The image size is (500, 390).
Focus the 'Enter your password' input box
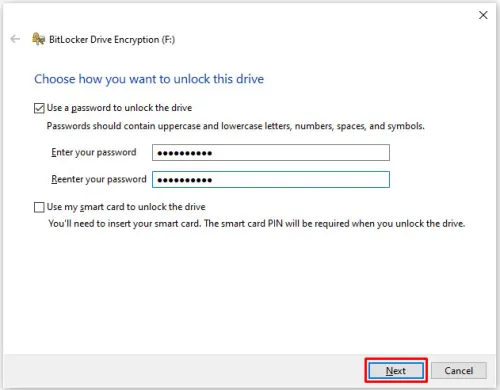click(x=271, y=153)
